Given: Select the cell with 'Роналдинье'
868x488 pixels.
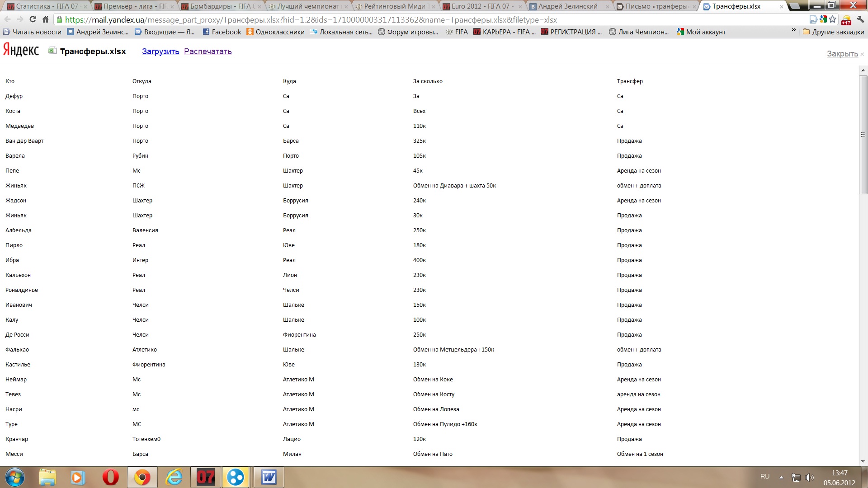Looking at the screenshot, I should 22,290.
